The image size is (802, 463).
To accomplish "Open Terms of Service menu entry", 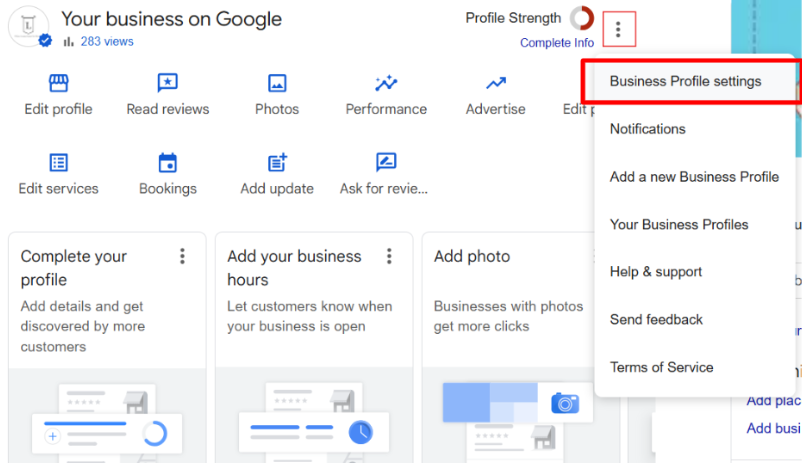I will point(661,367).
